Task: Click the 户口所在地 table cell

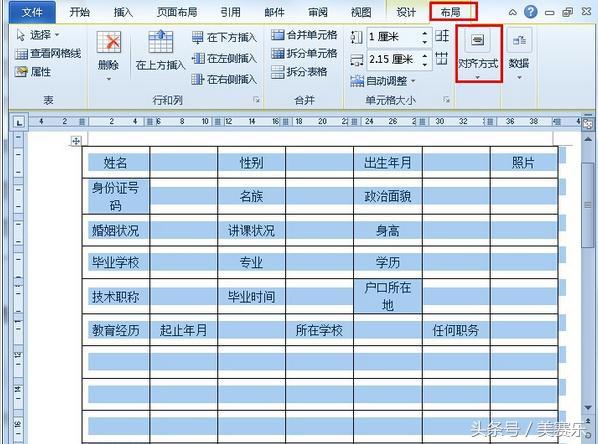Action: 387,296
